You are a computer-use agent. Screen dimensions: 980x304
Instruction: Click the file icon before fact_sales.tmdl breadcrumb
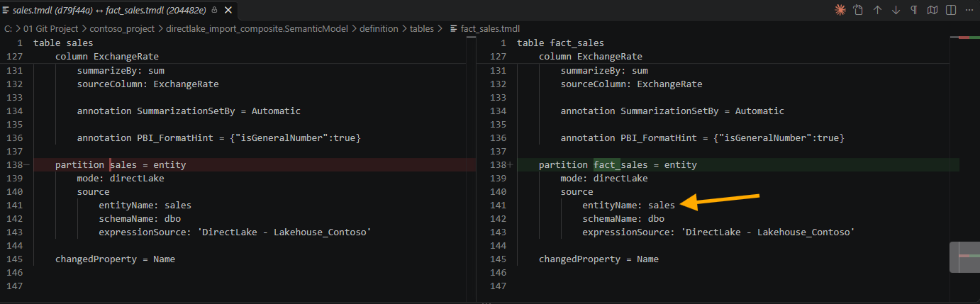point(454,29)
